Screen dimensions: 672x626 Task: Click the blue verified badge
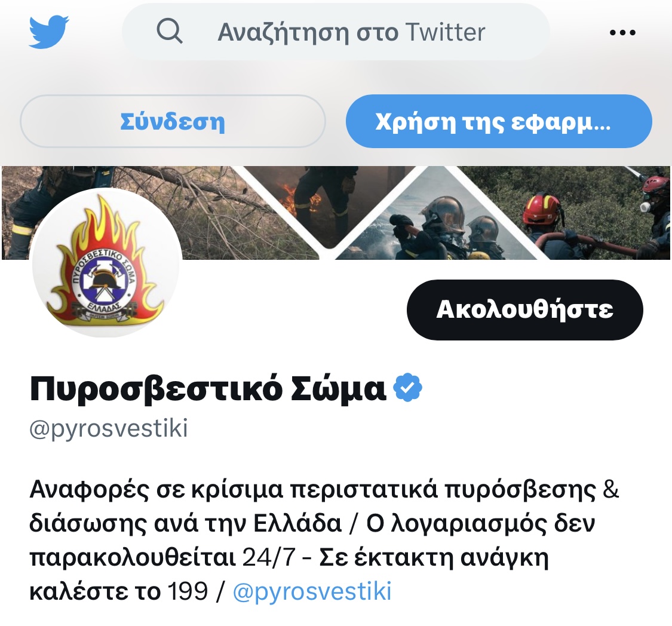click(x=407, y=387)
